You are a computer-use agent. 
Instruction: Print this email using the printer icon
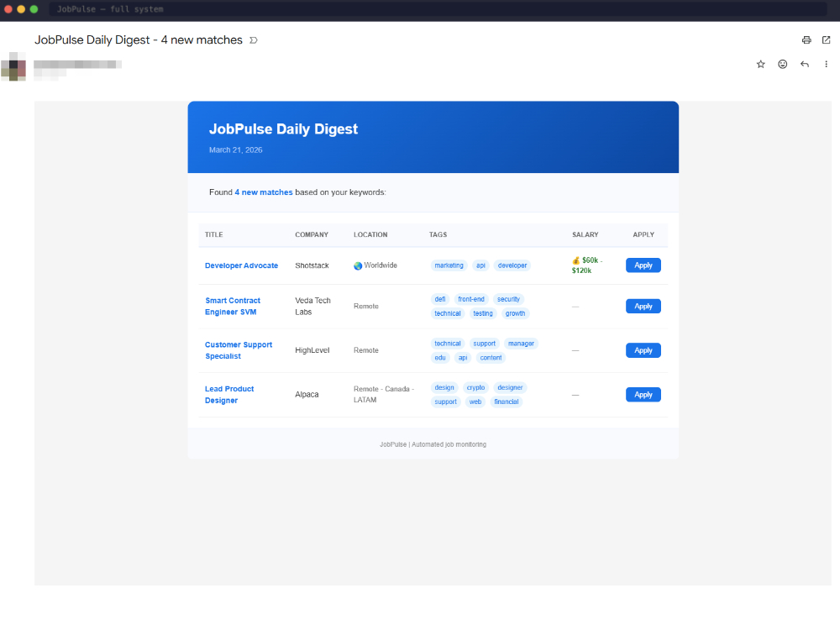point(806,40)
